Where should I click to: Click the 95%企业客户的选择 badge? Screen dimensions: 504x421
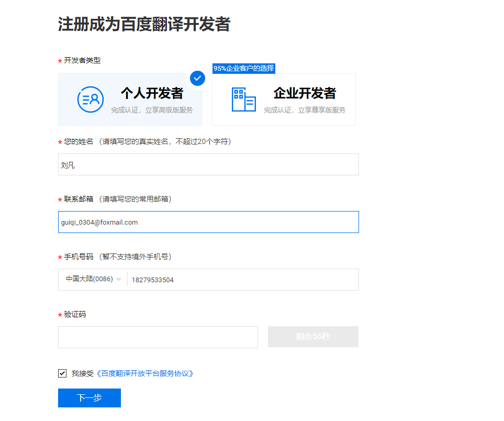[244, 68]
